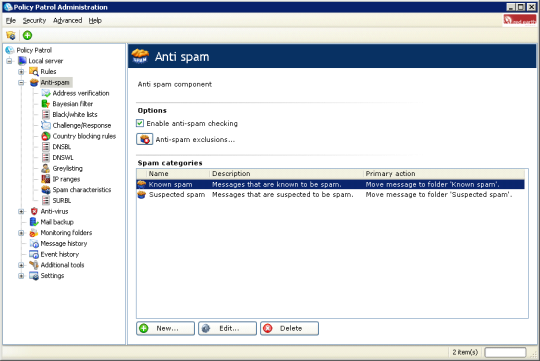
Task: Click the vendor logo in menu bar
Action: click(520, 21)
